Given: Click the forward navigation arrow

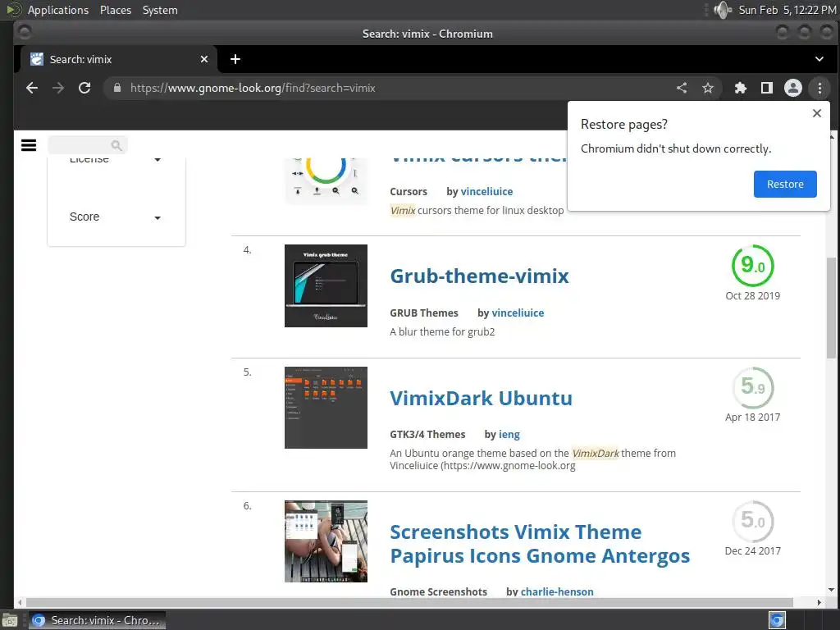Looking at the screenshot, I should 58,88.
